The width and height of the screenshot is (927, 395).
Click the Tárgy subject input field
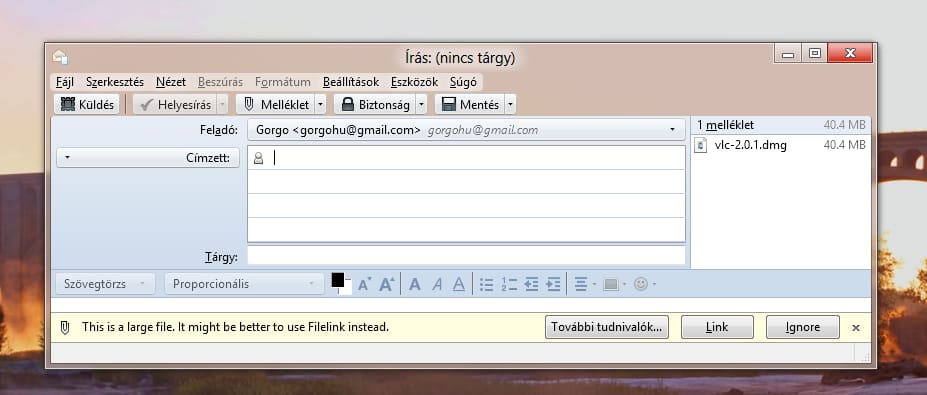466,256
